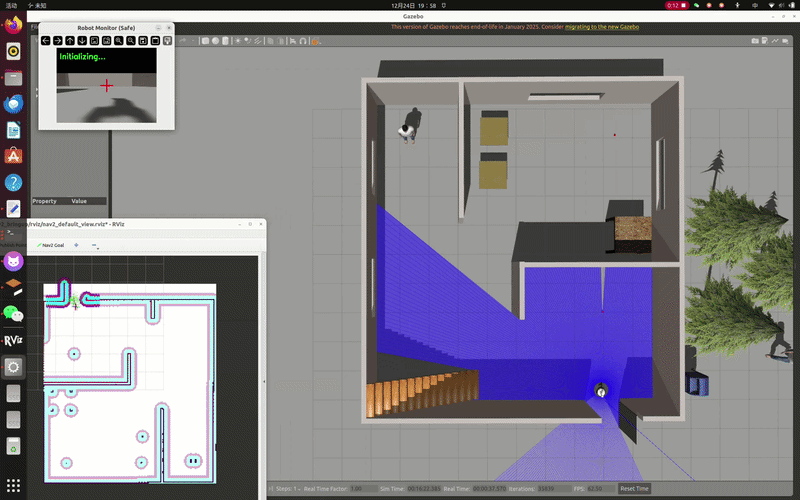Open the Activities overview in top bar
Screen dimensions: 800x500
(x=11, y=5)
